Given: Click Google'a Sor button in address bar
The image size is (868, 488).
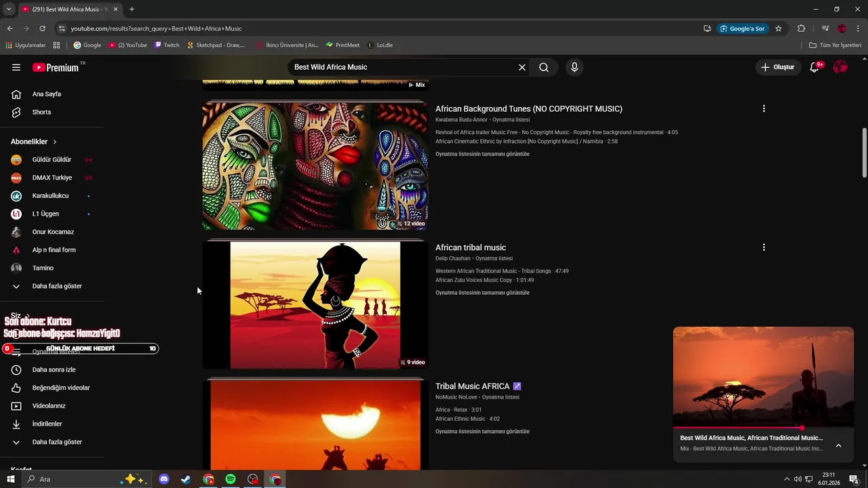Looking at the screenshot, I should pos(743,28).
